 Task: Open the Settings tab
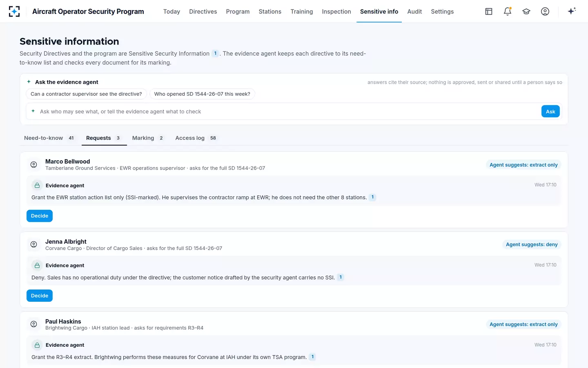pyautogui.click(x=442, y=11)
